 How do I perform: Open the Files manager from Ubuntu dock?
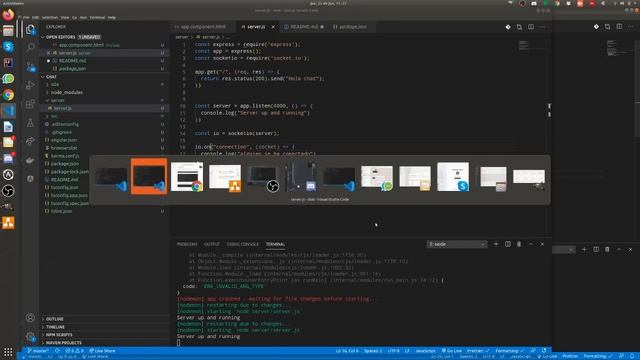(x=8, y=31)
